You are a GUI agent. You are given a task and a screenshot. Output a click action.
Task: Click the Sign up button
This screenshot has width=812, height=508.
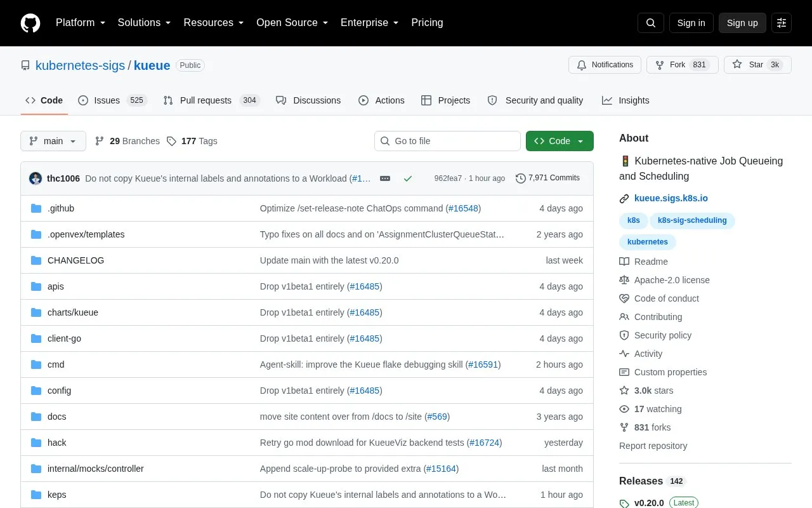pyautogui.click(x=742, y=23)
